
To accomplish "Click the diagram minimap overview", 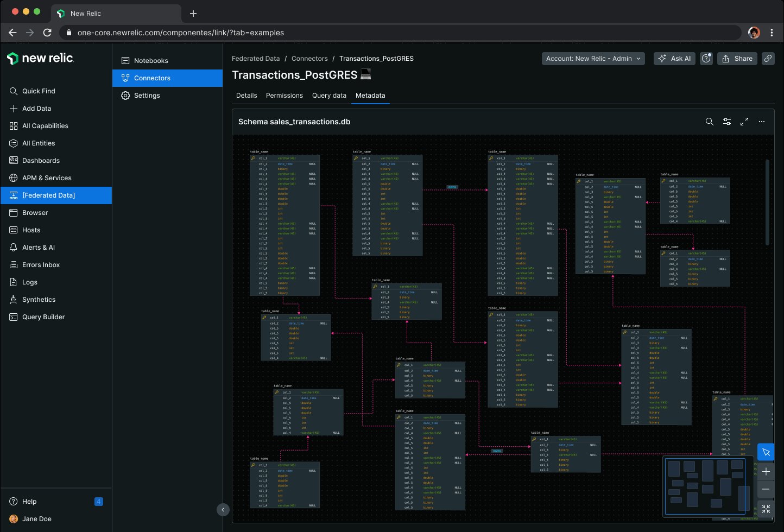I will pos(709,486).
